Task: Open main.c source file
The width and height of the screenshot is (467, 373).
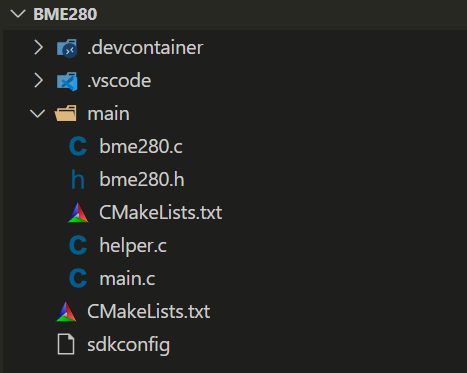Action: point(127,278)
